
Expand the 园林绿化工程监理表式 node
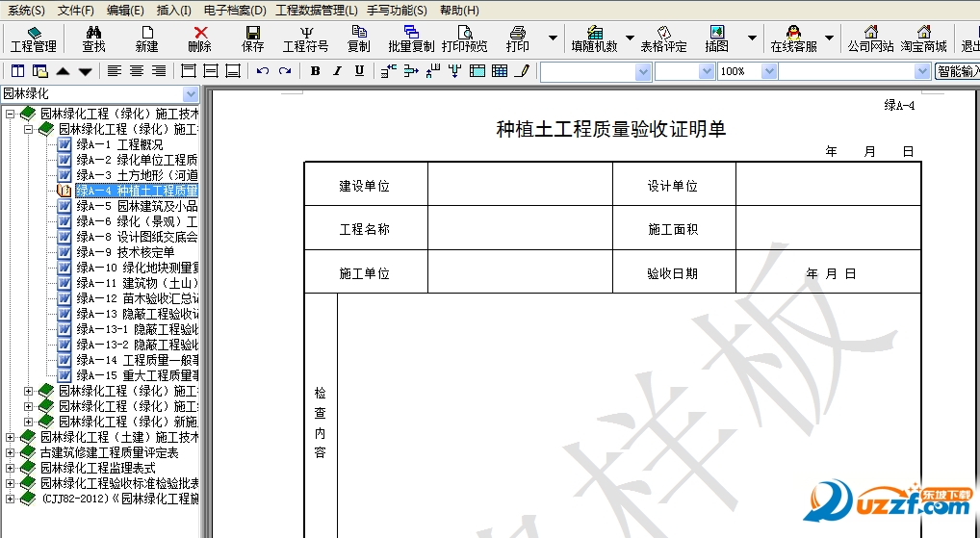pos(10,468)
